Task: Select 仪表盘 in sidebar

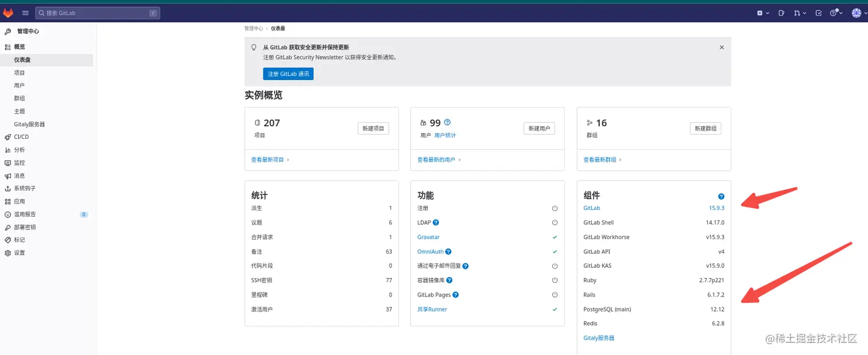Action: pos(47,60)
